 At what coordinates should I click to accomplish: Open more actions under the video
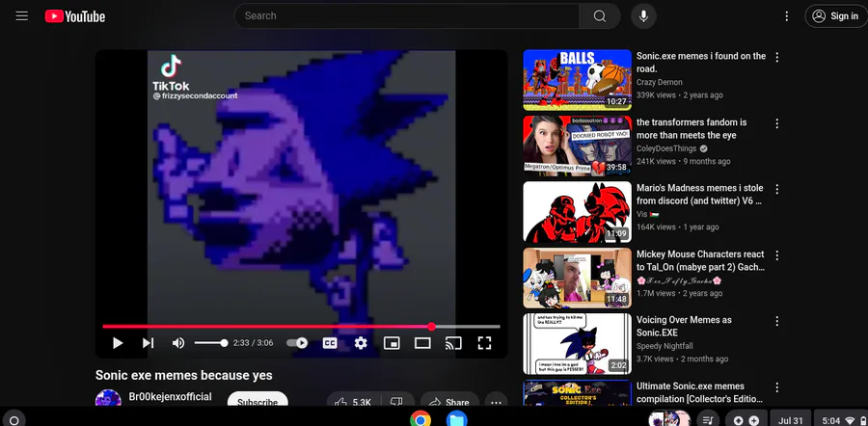(x=496, y=400)
